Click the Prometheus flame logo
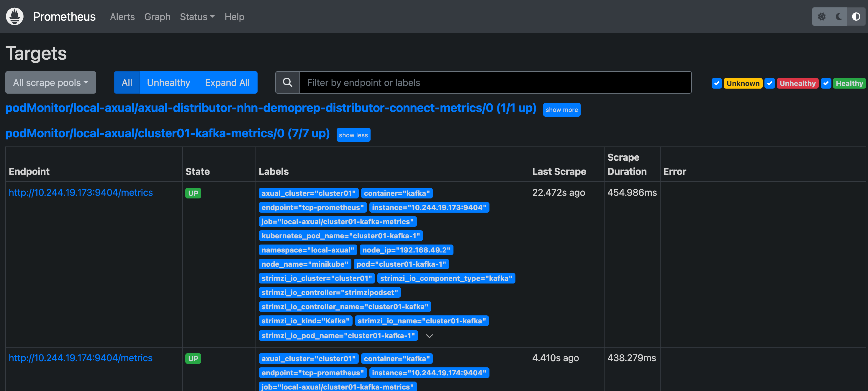This screenshot has height=391, width=868. (14, 17)
